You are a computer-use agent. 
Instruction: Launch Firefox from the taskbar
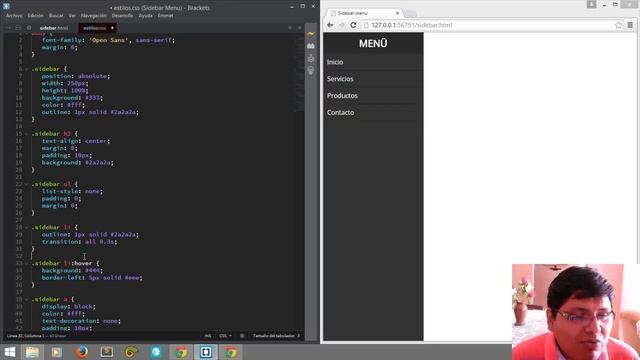[x=81, y=352]
